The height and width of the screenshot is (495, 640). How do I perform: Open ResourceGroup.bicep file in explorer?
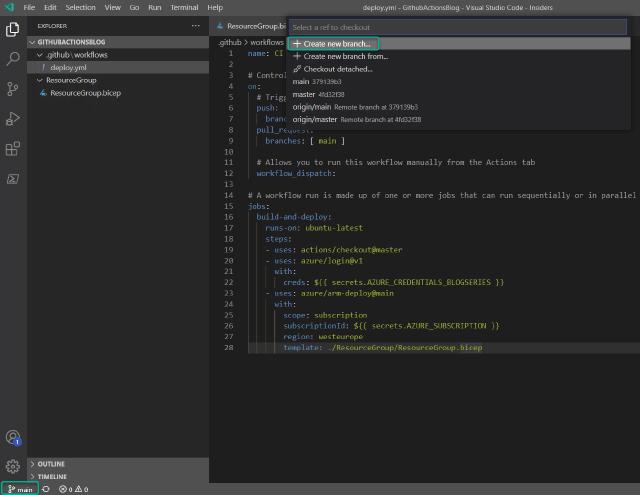click(85, 93)
